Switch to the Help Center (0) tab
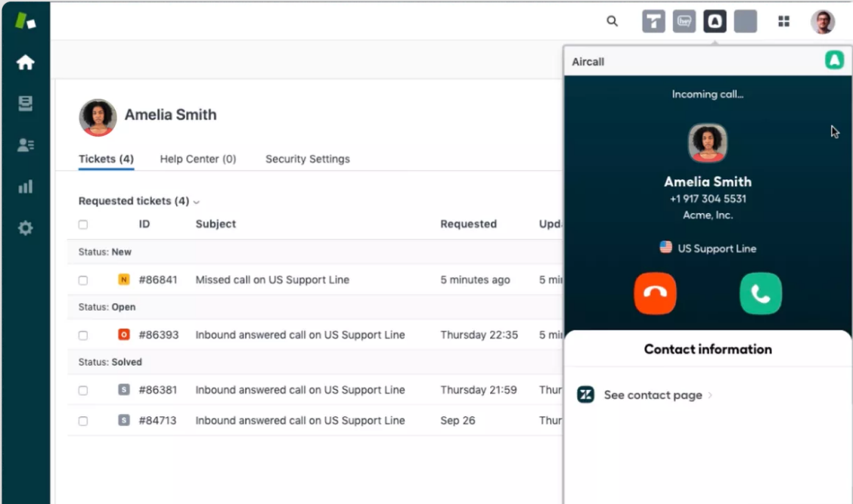The height and width of the screenshot is (504, 853). [197, 159]
